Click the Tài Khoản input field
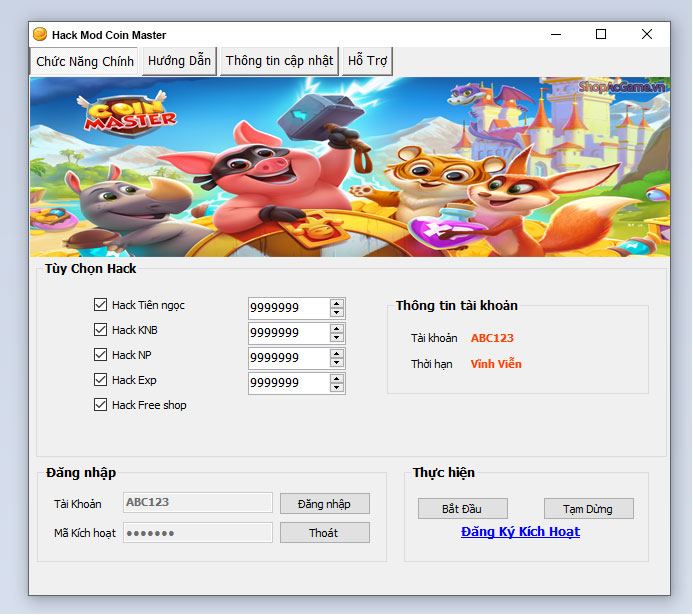The image size is (693, 616). tap(198, 502)
